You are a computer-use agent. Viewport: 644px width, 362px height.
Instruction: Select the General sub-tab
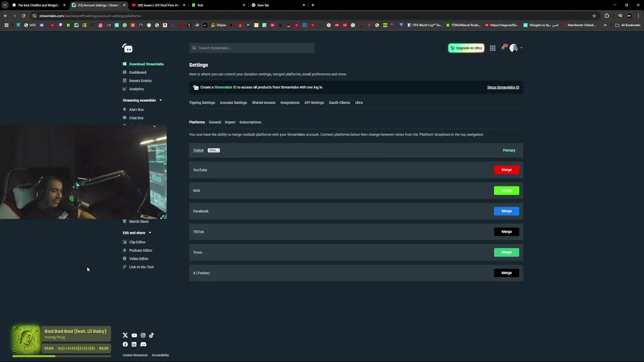coord(214,122)
